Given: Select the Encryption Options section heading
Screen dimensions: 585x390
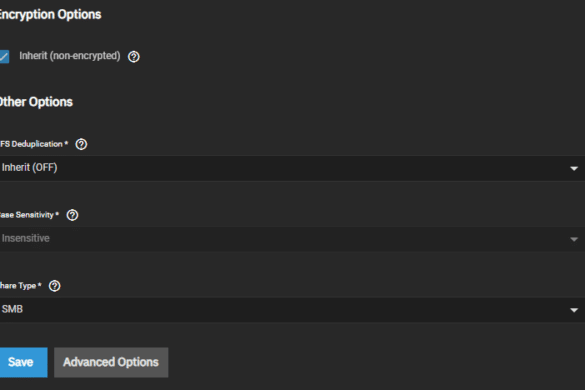Looking at the screenshot, I should [x=50, y=15].
